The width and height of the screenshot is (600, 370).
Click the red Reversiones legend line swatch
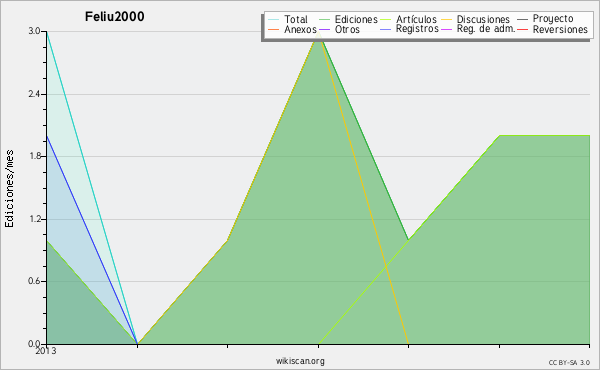point(522,29)
